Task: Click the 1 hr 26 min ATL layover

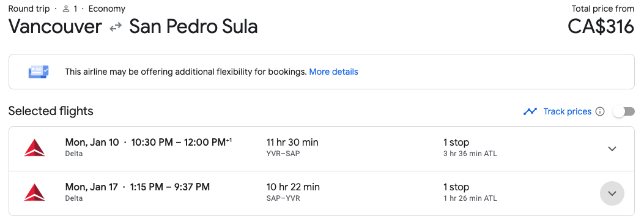Action: pos(470,198)
